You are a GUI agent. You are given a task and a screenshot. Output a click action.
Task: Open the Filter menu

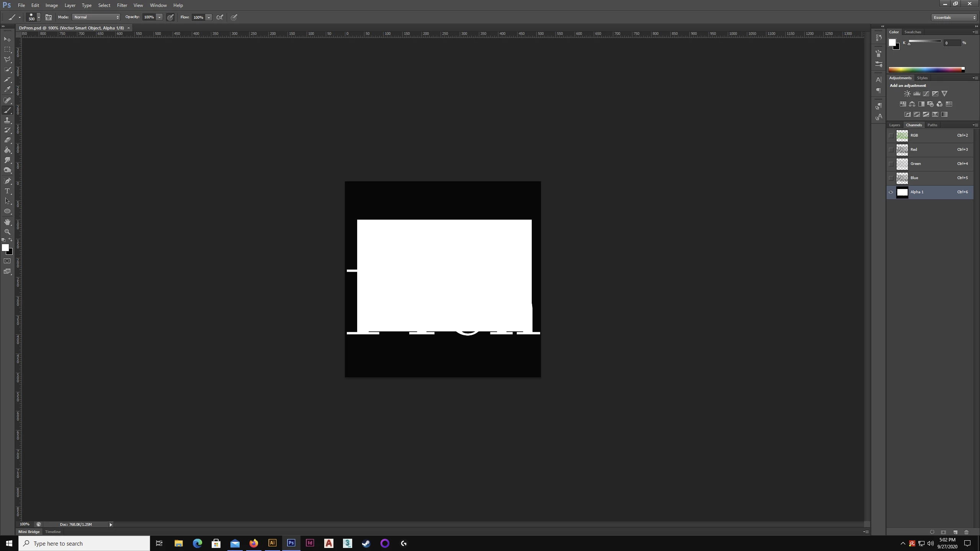tap(122, 5)
